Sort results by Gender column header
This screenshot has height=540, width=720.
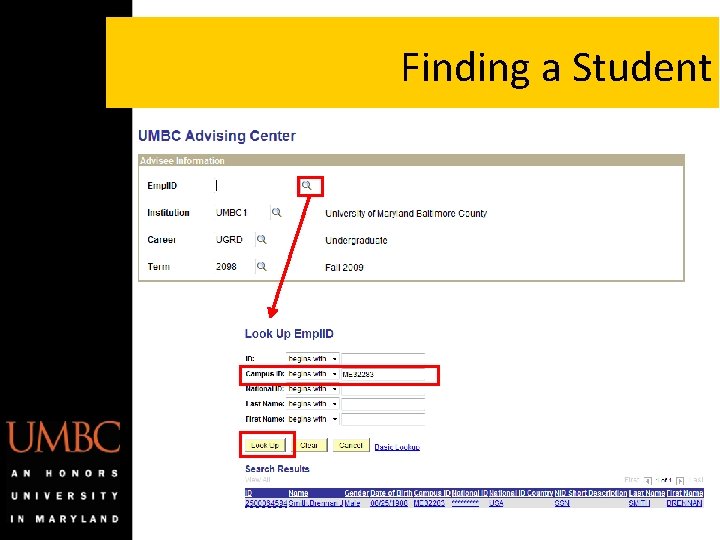tap(357, 493)
